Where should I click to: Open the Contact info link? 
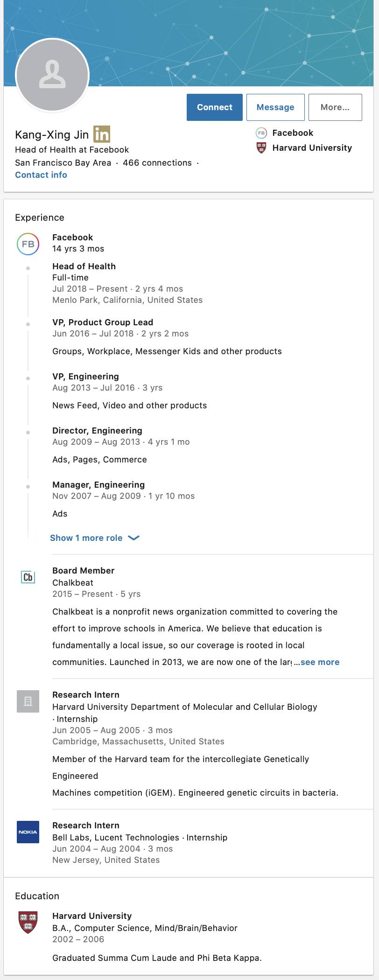41,175
